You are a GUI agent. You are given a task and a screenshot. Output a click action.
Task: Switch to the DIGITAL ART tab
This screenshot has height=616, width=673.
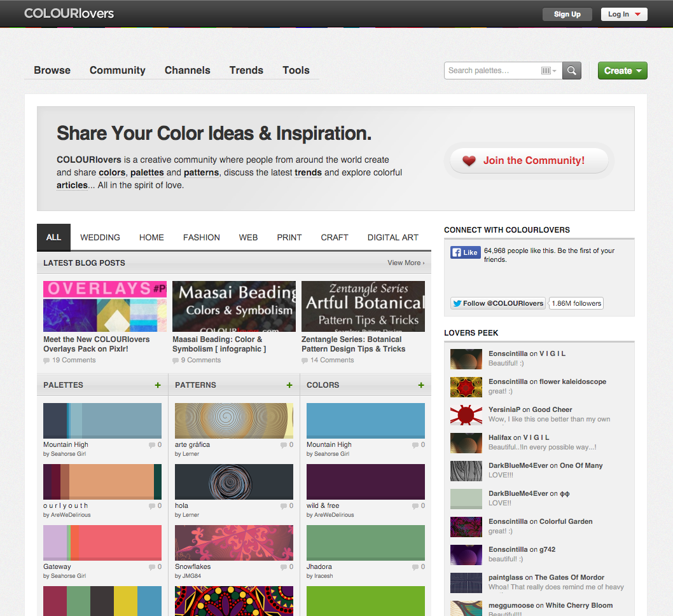(x=392, y=237)
